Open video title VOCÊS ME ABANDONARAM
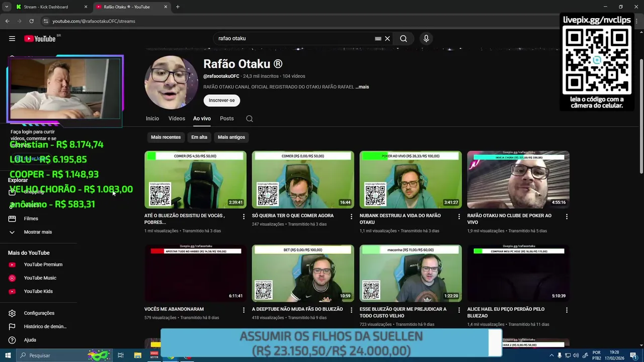The image size is (644, 362). [174, 309]
